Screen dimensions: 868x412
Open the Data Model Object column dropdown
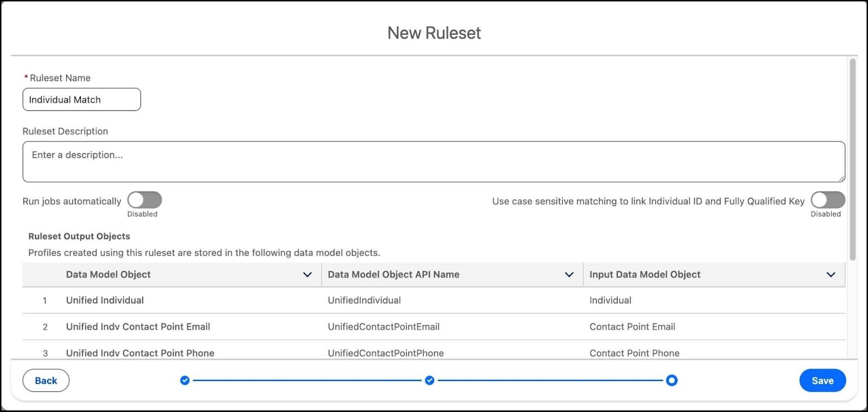(x=307, y=275)
